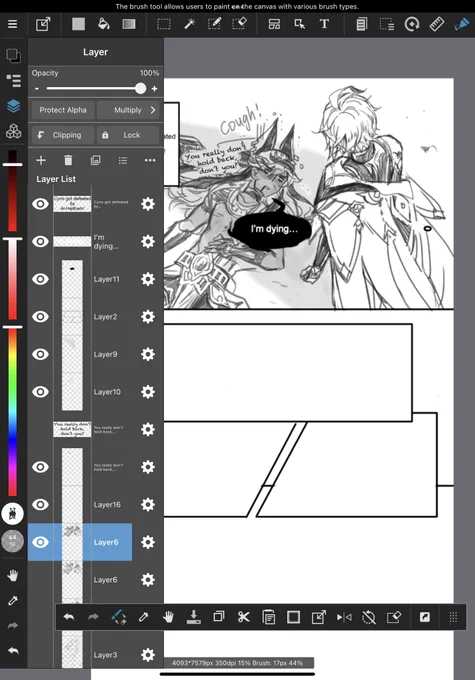The image size is (475, 680).
Task: Click the scissors Cut icon
Action: tap(244, 617)
